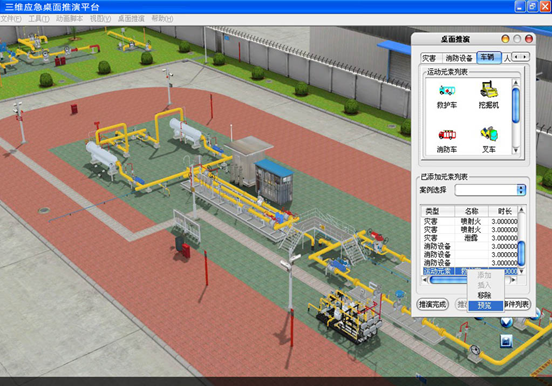The width and height of the screenshot is (552, 386).
Task: Select the 叉车 forklift icon
Action: (x=489, y=134)
